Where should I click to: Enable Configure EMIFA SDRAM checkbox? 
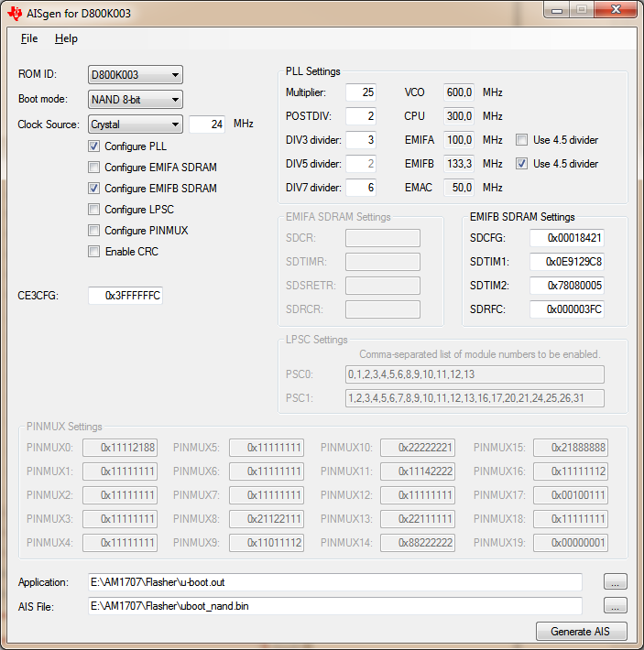click(x=94, y=168)
